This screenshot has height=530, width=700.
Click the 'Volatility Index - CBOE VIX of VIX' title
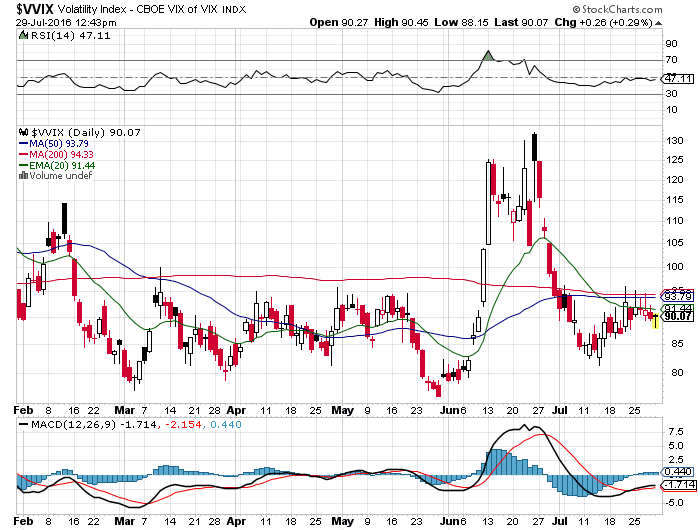click(x=138, y=9)
